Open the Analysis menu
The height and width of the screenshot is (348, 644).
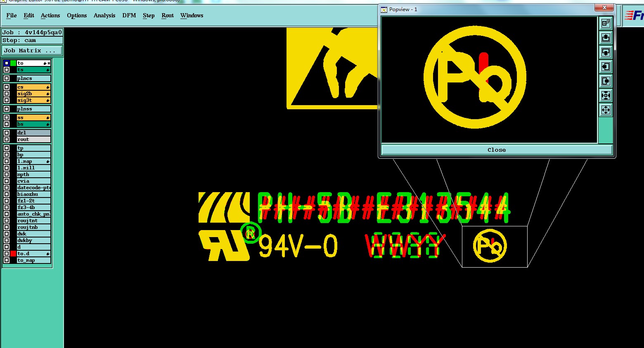pyautogui.click(x=104, y=15)
